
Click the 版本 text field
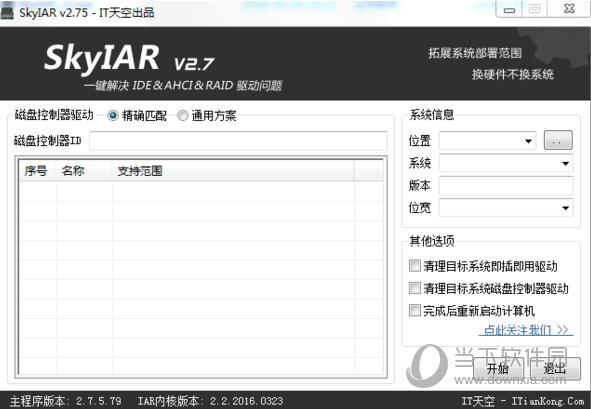[506, 185]
